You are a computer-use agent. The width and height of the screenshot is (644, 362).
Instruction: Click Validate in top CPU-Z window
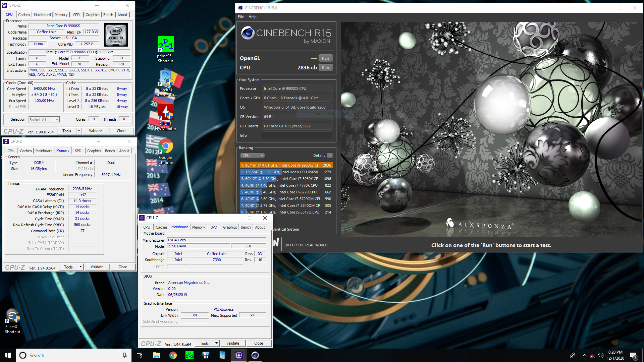coord(95,131)
